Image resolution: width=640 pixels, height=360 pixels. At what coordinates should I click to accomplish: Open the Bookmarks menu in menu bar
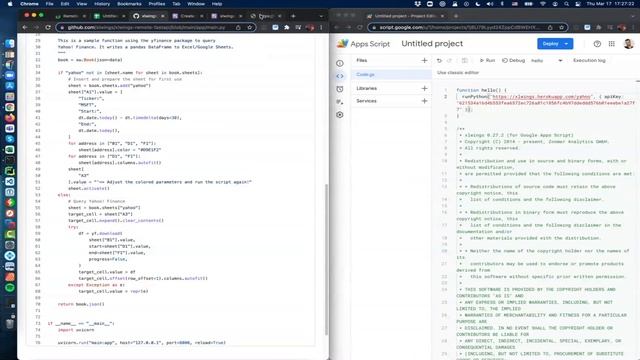(129, 4)
